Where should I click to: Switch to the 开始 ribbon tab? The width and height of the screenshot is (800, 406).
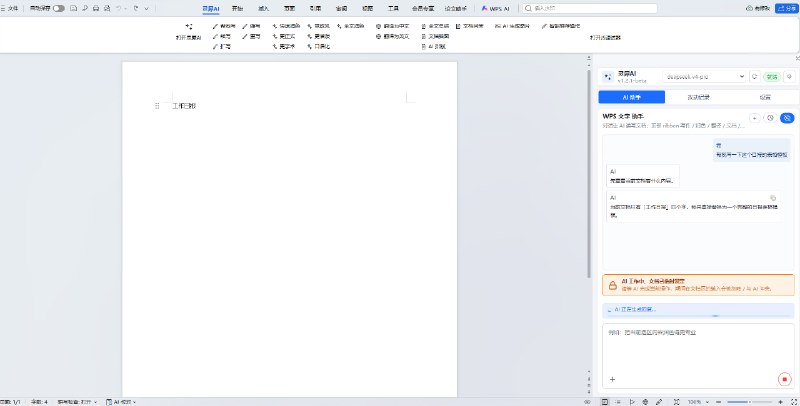click(237, 9)
